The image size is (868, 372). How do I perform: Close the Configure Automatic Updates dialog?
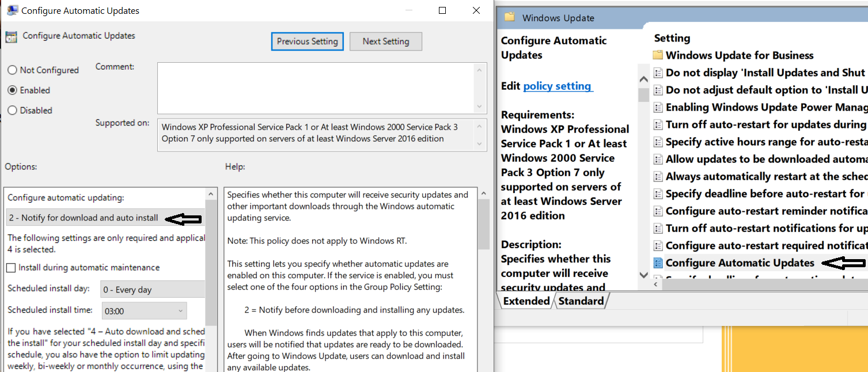click(x=476, y=10)
